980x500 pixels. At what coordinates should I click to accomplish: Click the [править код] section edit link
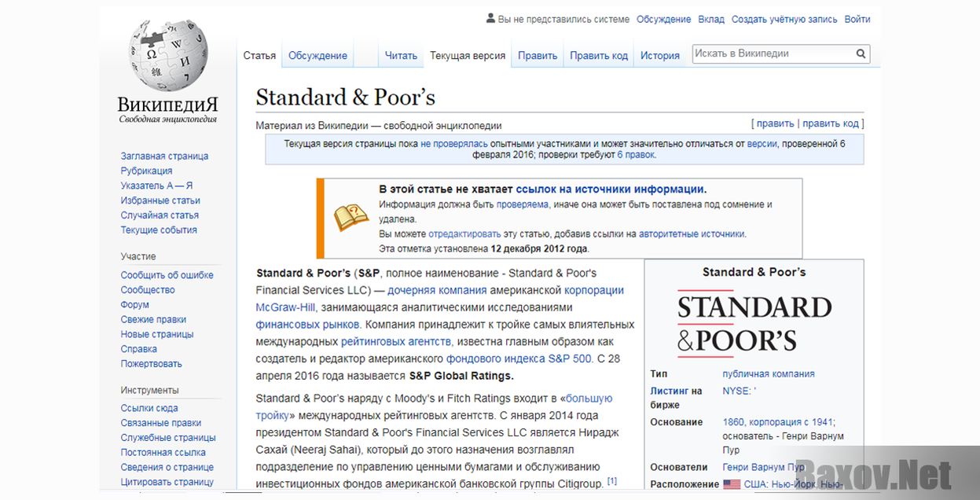(831, 123)
